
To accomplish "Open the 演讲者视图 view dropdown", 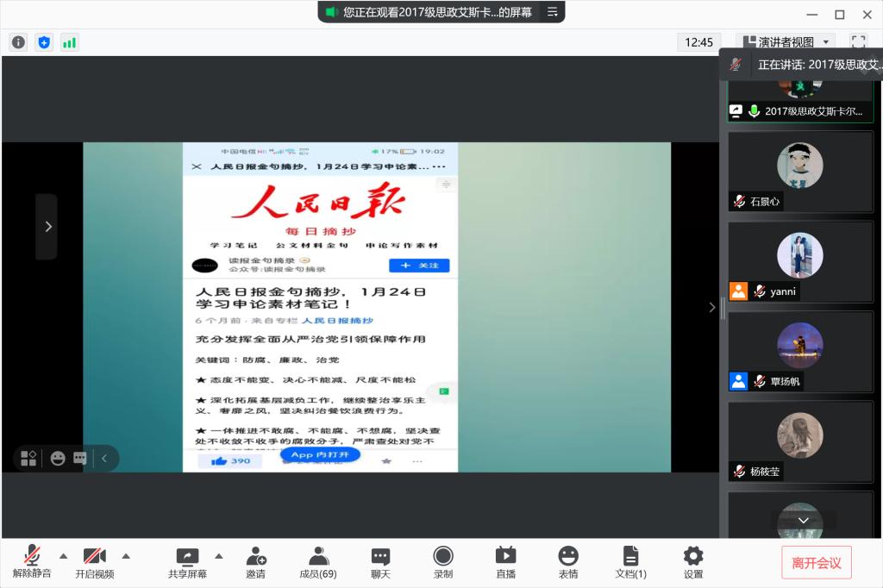I will 785,42.
